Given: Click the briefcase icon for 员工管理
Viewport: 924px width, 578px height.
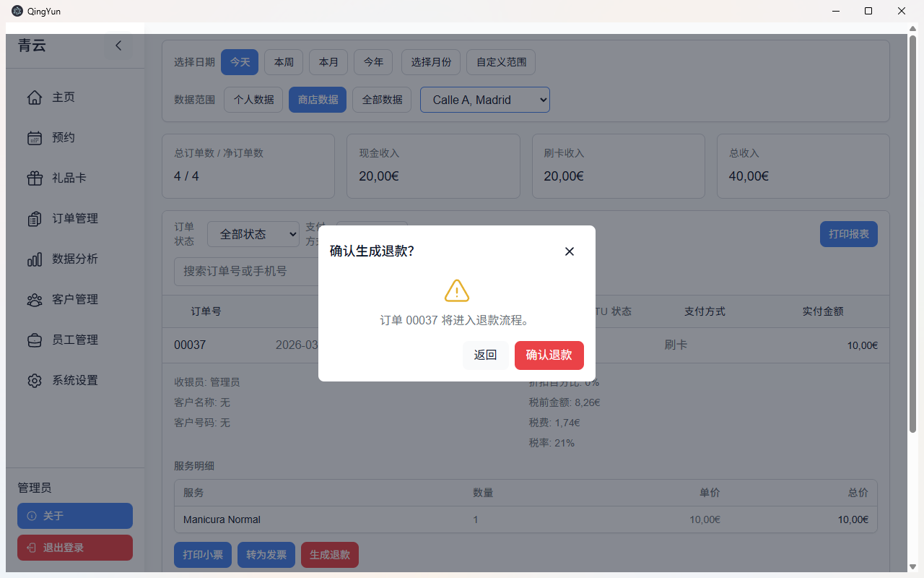Looking at the screenshot, I should click(x=35, y=340).
